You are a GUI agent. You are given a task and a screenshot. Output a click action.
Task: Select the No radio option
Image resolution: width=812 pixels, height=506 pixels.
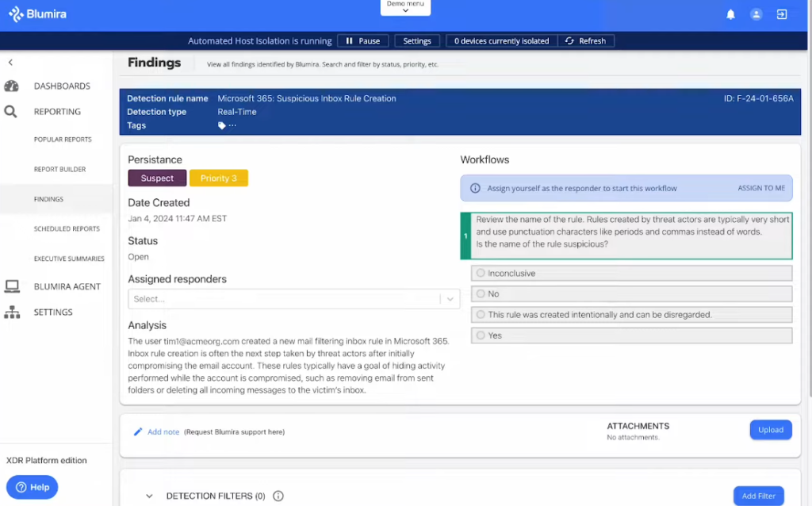481,293
